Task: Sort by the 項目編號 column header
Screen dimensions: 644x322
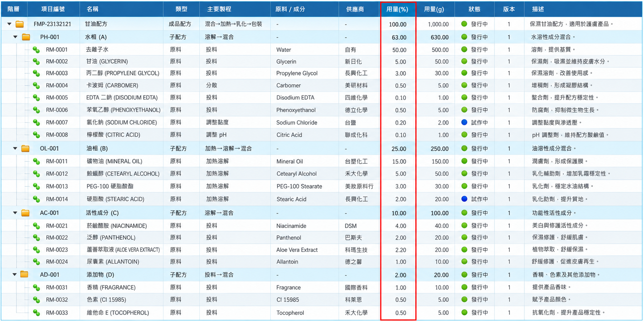Action: click(x=53, y=9)
